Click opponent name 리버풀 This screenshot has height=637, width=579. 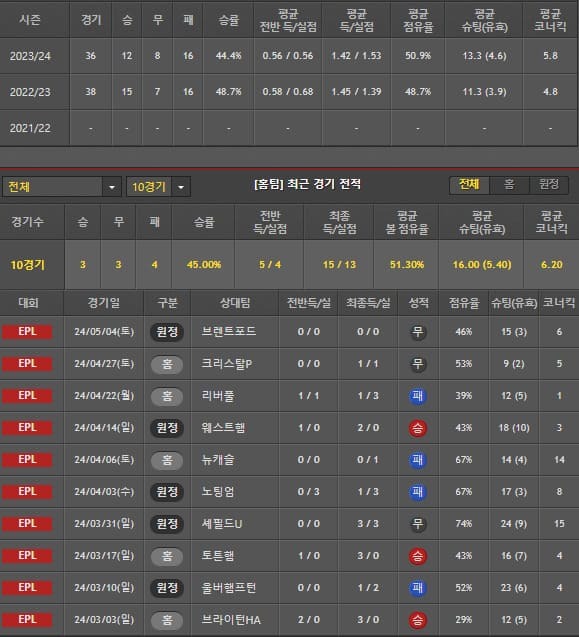point(218,396)
